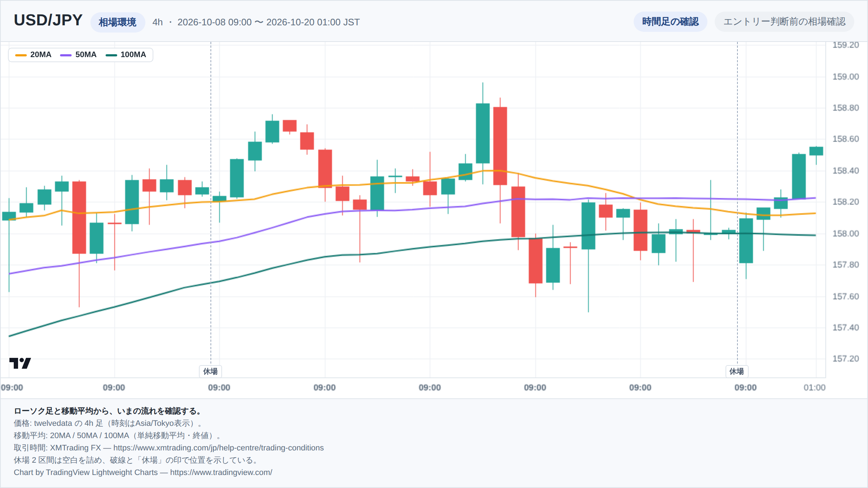Click the 01:00 time axis label
The width and height of the screenshot is (868, 488).
(x=814, y=388)
